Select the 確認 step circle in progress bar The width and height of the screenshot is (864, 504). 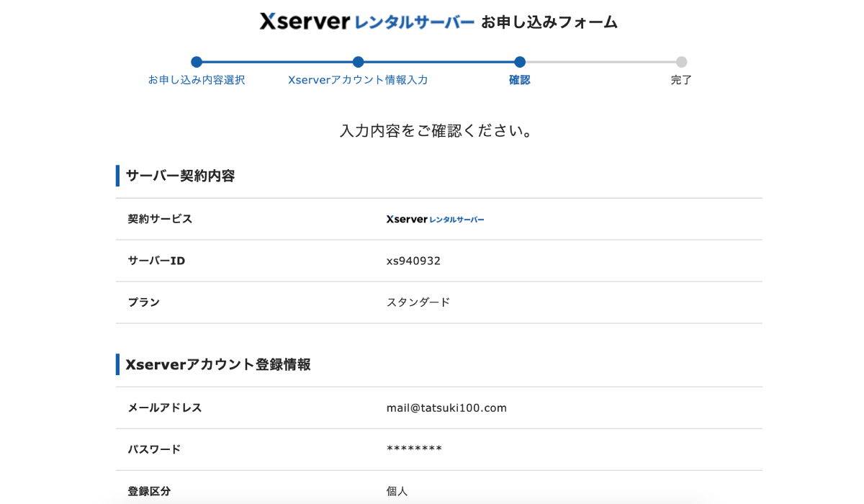(x=520, y=62)
